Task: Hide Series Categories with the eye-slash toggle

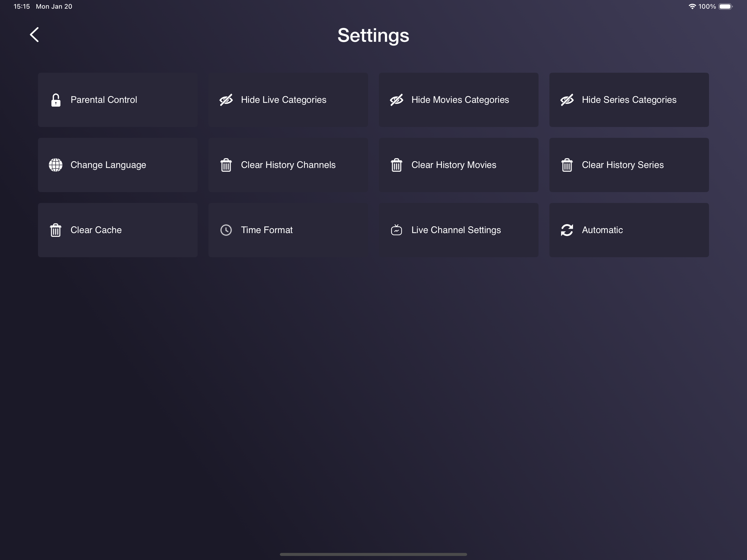Action: click(x=567, y=100)
